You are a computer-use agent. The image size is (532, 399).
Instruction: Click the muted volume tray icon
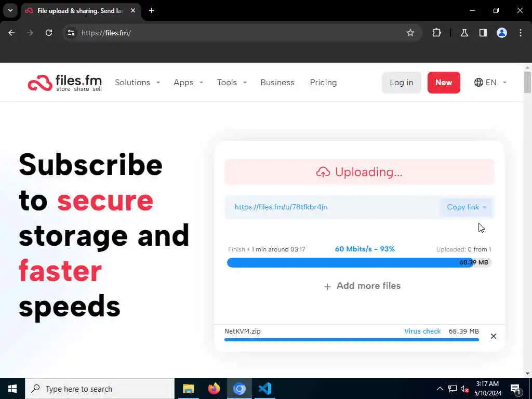tap(465, 389)
